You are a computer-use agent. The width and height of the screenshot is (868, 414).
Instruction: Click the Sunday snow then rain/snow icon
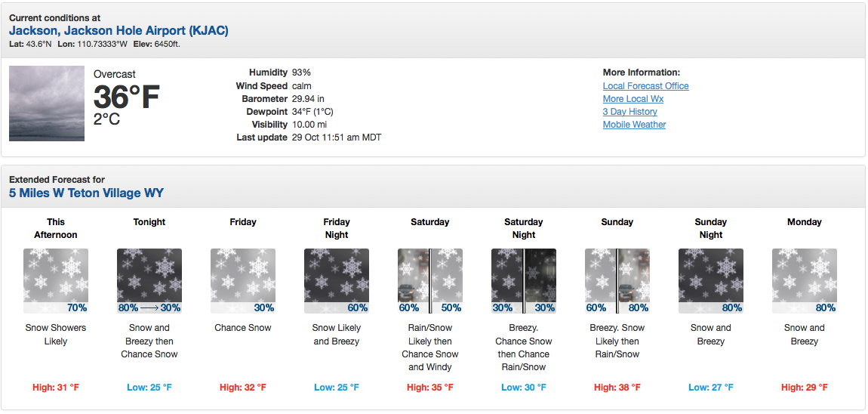(617, 281)
